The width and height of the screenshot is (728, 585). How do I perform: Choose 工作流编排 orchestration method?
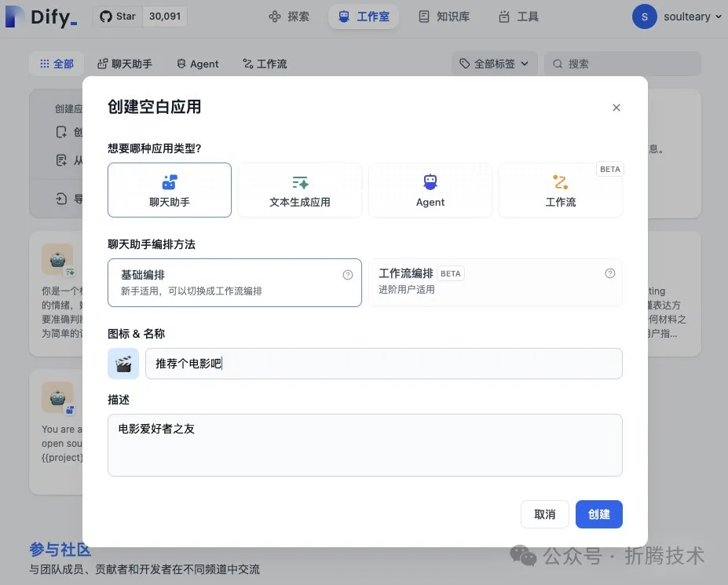click(496, 283)
